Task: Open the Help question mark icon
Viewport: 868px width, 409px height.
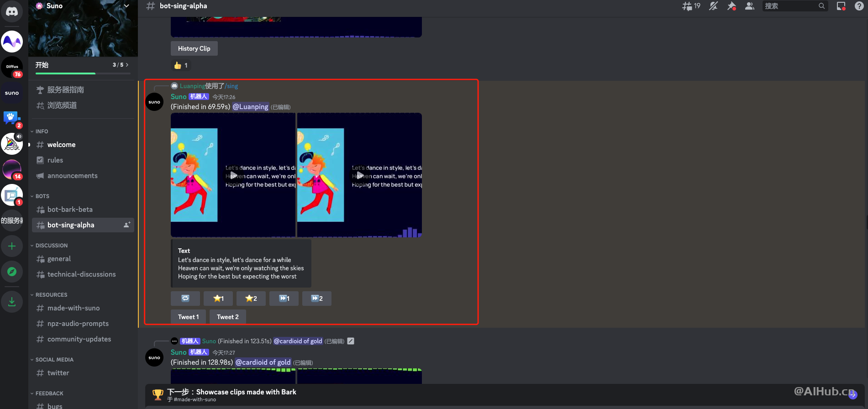Action: click(x=859, y=6)
